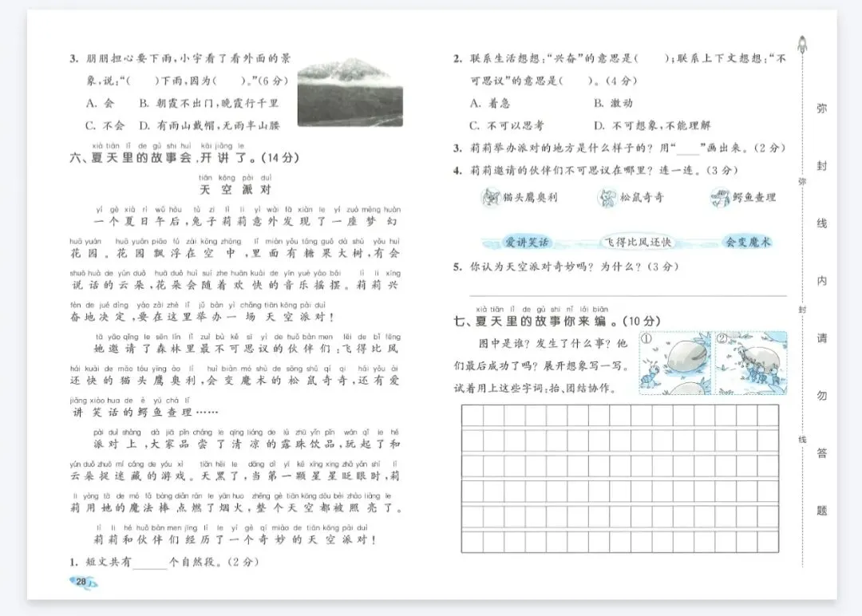Choose option B. 朝霞不出门,晚霞行千里
This screenshot has width=862, height=616.
209,103
